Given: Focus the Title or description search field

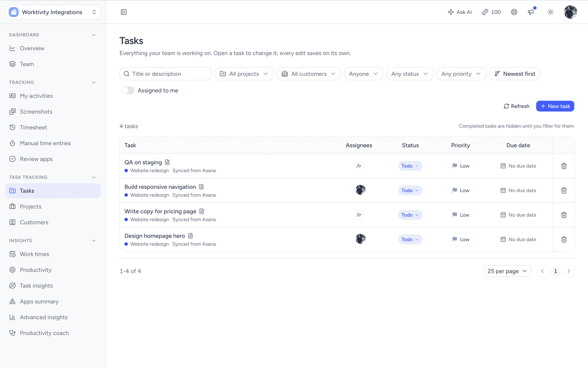Looking at the screenshot, I should tap(165, 74).
